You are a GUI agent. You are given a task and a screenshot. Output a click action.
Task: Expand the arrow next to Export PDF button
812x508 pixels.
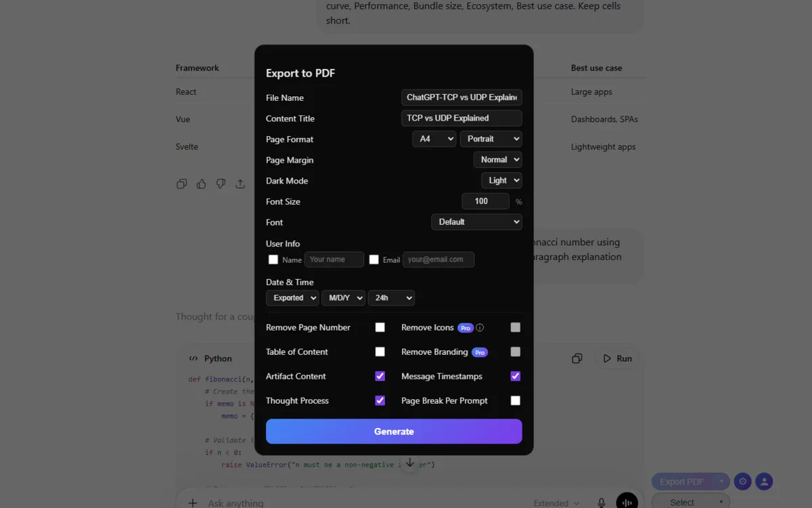722,482
